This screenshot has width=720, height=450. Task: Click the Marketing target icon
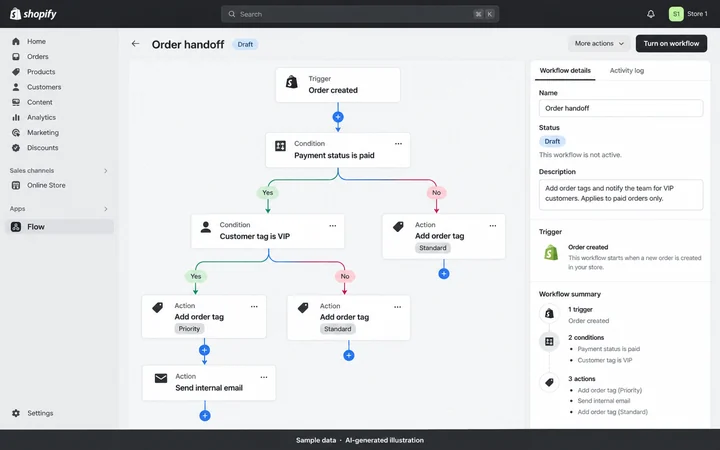click(x=16, y=132)
